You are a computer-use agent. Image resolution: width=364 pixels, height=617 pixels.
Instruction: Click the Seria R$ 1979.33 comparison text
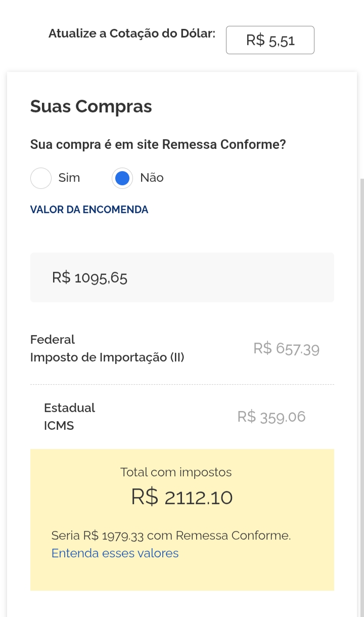pos(171,536)
